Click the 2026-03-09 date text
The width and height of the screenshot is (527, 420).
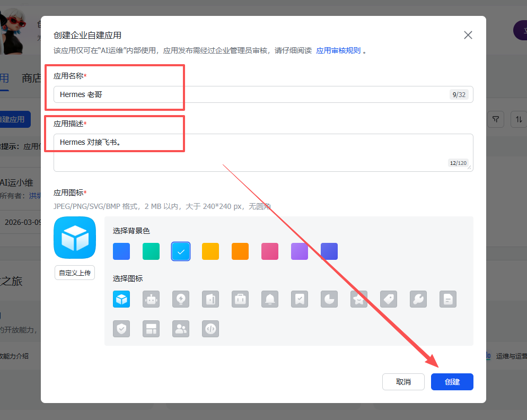pyautogui.click(x=23, y=222)
